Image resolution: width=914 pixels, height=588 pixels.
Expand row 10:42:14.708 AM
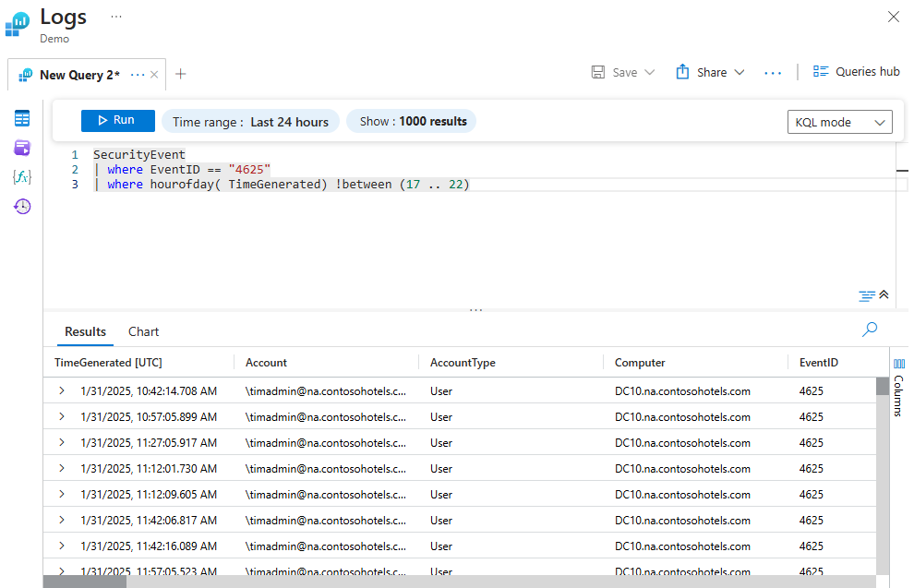[x=62, y=390]
